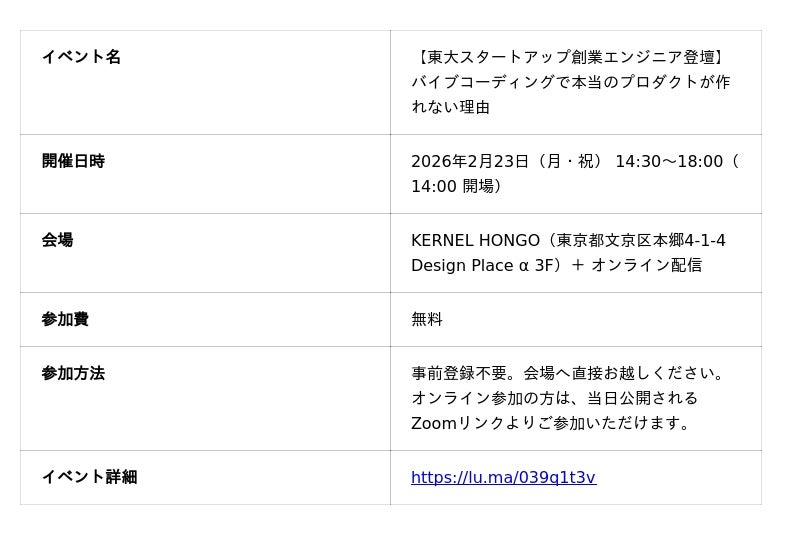
Task: Click the 14:30〜18:00 time range
Action: (x=668, y=161)
